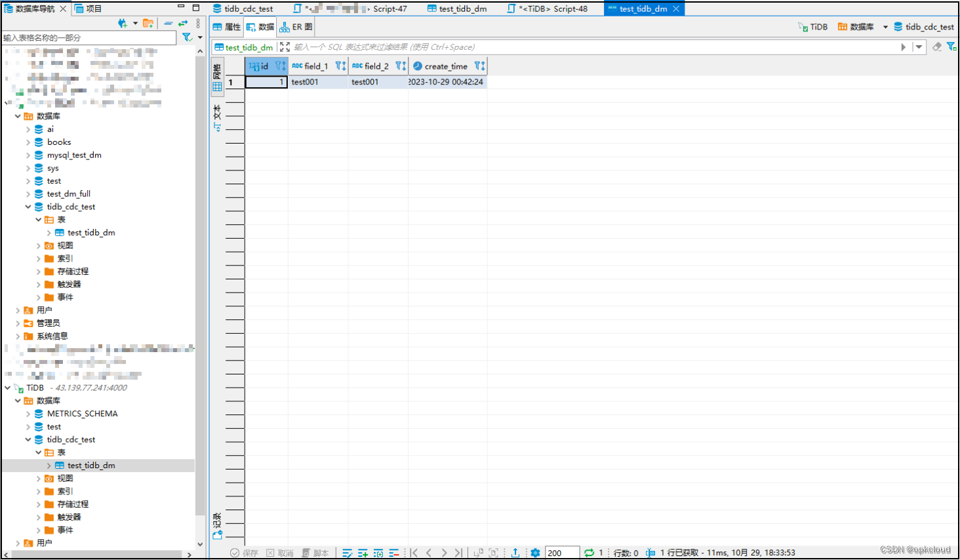Select 管理员 node in navigator
This screenshot has height=560, width=960.
click(48, 323)
